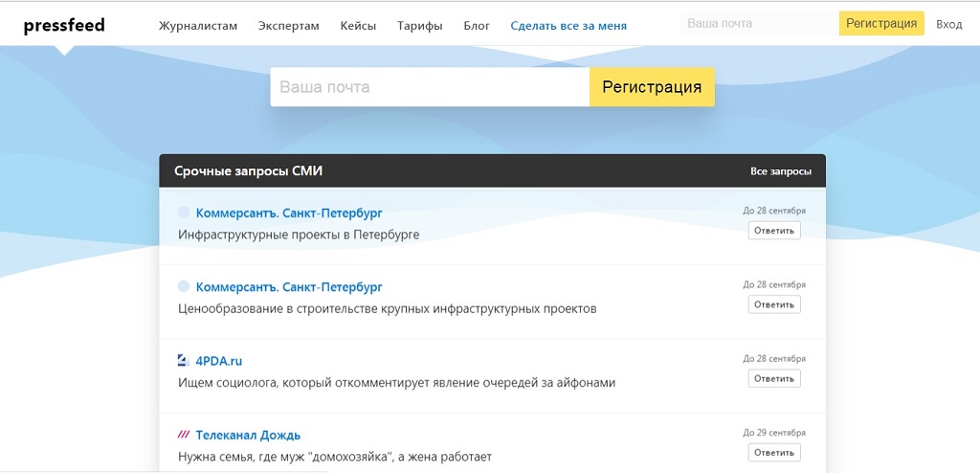Screen dimensions: 980x473
Task: Open the Журналистам menu item
Action: click(x=197, y=26)
